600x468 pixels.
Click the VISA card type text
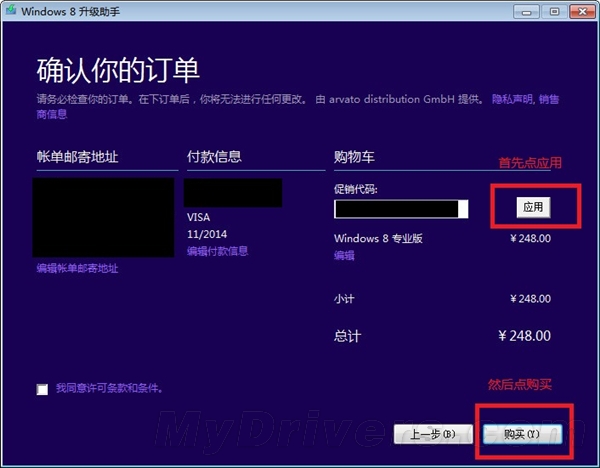coord(198,217)
